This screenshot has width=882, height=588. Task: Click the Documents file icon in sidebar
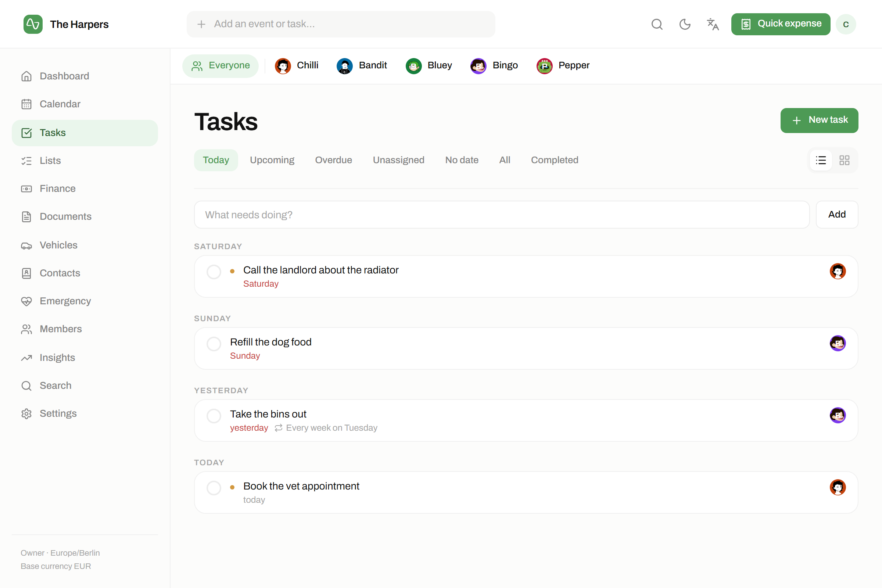point(26,217)
